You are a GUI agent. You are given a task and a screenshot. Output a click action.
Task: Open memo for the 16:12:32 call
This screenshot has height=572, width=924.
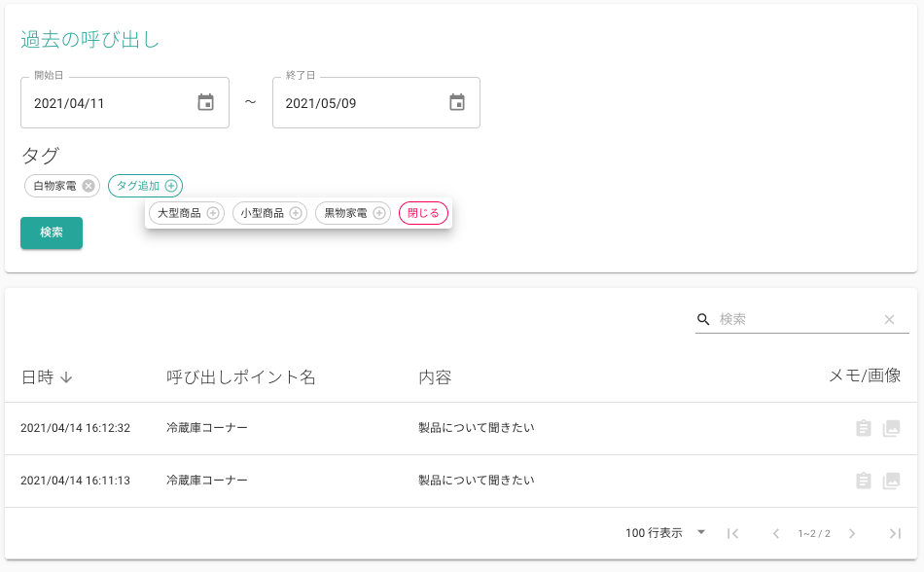pos(864,428)
